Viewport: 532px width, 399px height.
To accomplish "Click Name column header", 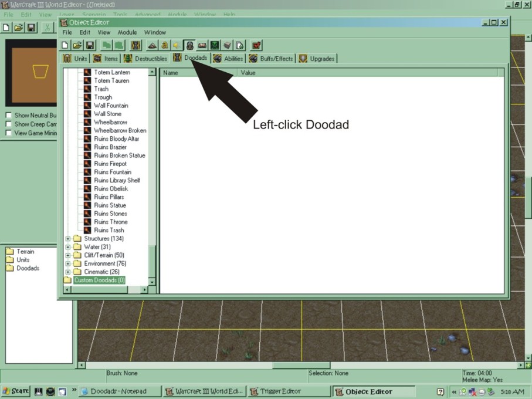I will [198, 73].
